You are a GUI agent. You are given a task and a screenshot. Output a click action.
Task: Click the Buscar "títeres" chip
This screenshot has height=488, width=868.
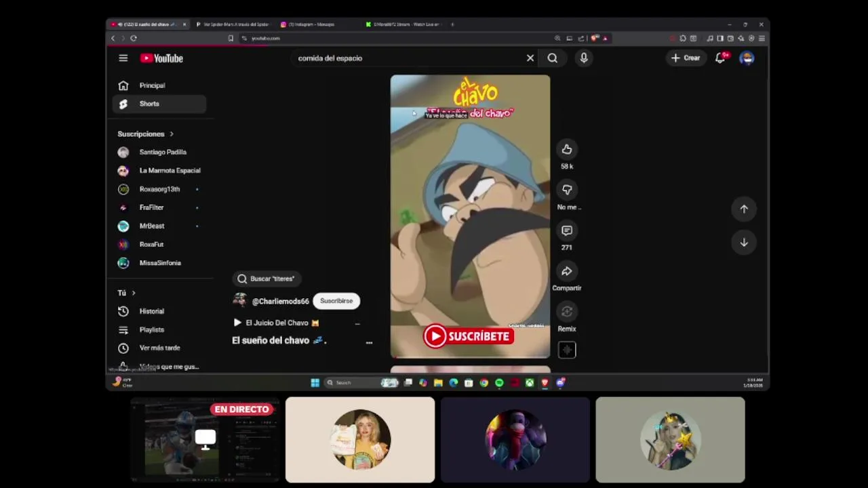pyautogui.click(x=267, y=279)
